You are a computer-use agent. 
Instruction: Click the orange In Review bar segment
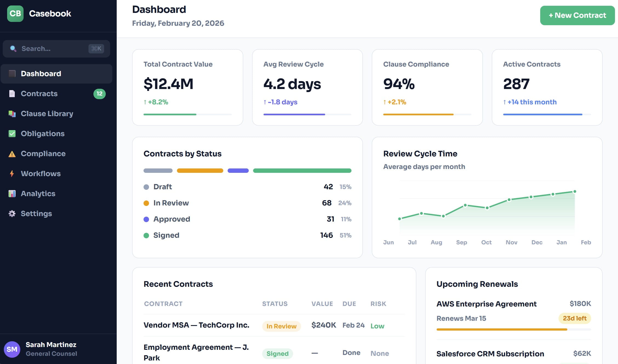(200, 171)
